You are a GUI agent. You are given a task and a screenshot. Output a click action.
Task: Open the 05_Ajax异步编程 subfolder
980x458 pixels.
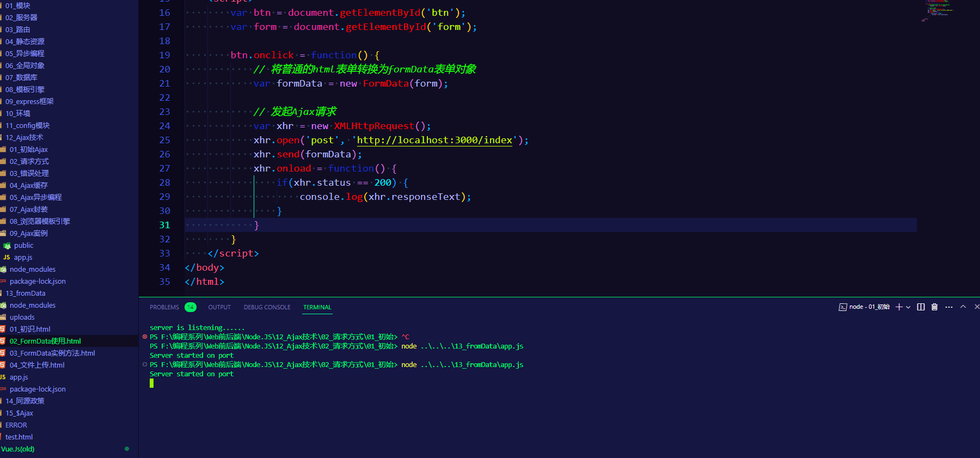coord(35,197)
